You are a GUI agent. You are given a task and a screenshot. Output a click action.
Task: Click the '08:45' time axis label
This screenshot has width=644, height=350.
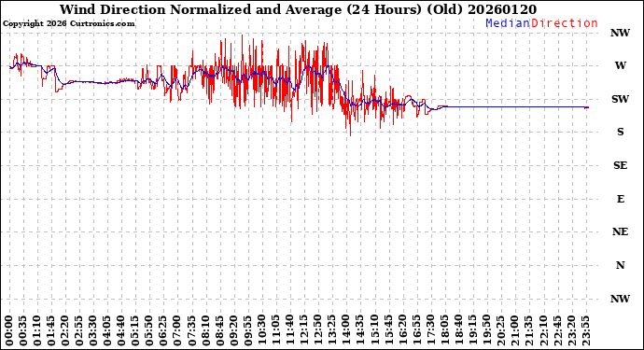pos(219,330)
